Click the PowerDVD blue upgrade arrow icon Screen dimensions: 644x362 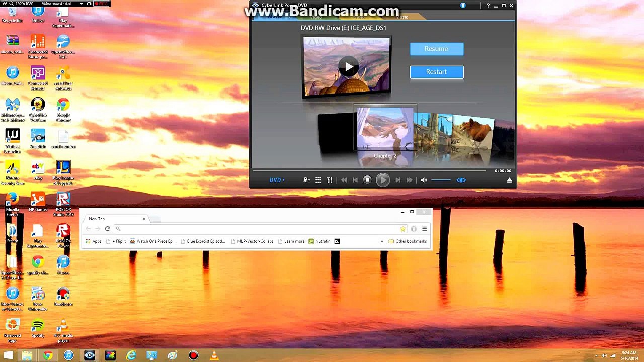(463, 6)
